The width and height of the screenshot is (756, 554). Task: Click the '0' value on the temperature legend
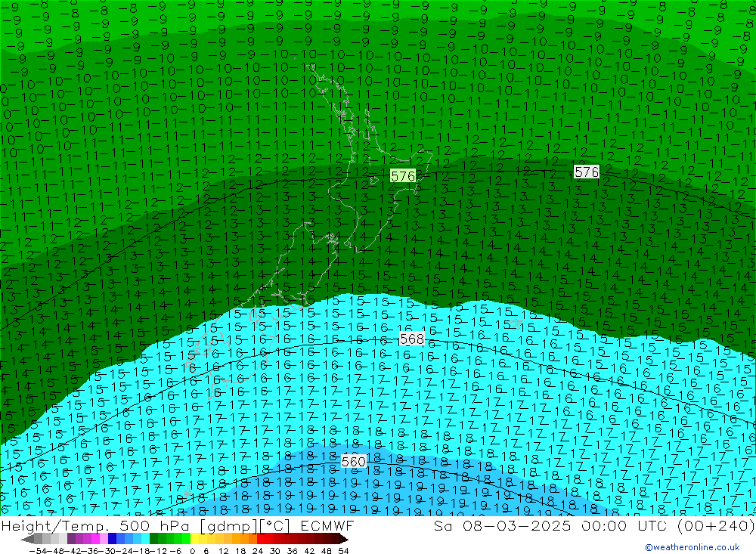[192, 551]
